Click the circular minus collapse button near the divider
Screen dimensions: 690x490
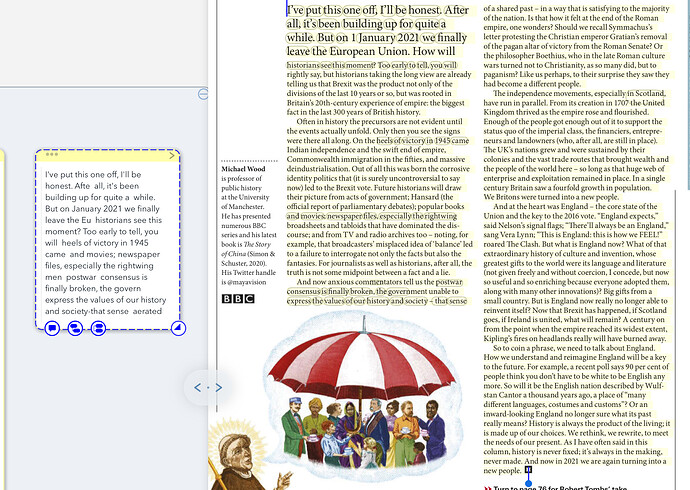(x=203, y=94)
